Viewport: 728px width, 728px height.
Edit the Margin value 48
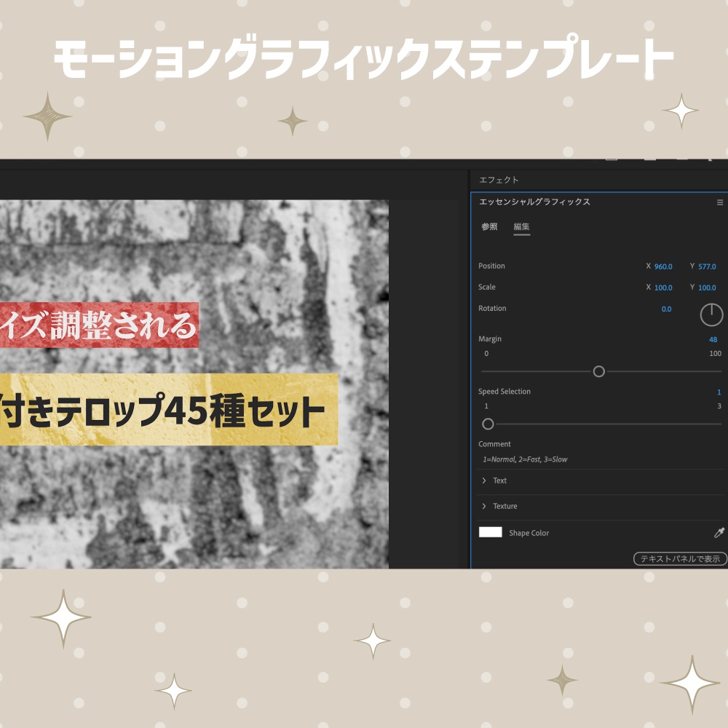[x=713, y=339]
